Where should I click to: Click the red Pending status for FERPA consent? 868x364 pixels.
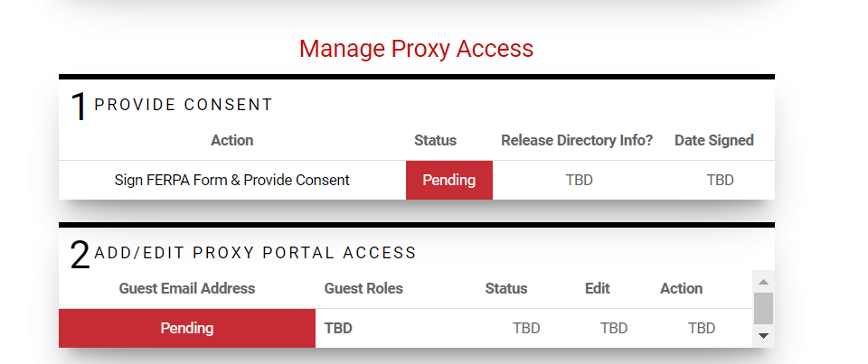tap(449, 180)
